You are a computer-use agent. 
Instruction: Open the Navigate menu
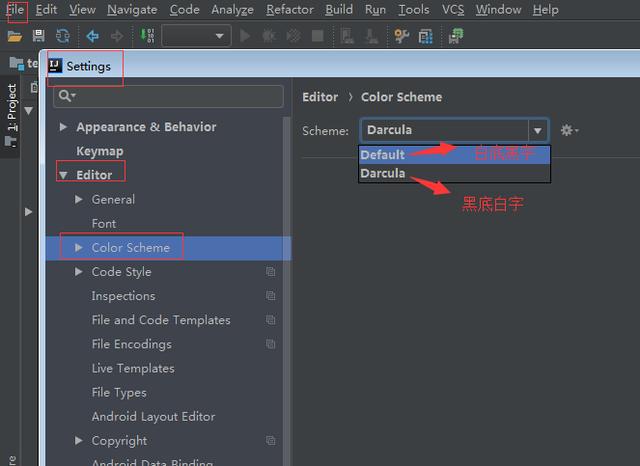pos(132,10)
